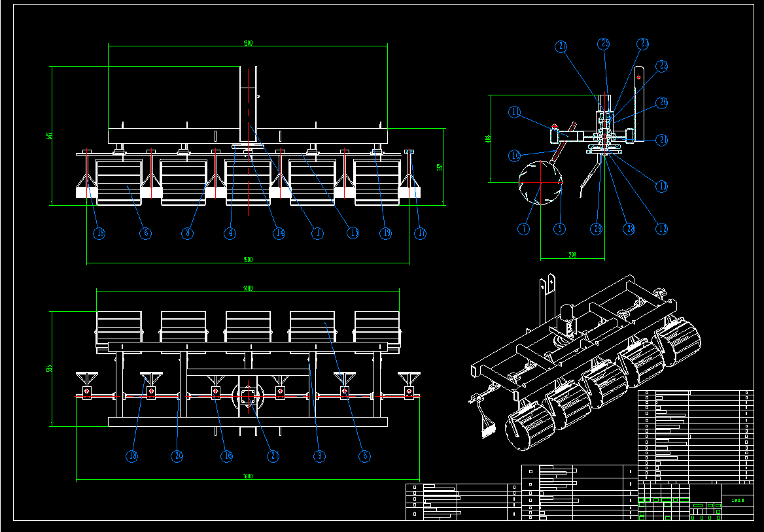Pick balloon 5 in the side view
Viewport: 764px width, 532px height.
tap(559, 229)
